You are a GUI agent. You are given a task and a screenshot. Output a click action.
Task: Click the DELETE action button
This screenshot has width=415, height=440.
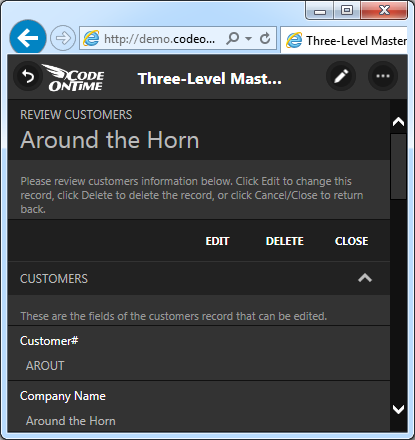coord(285,241)
